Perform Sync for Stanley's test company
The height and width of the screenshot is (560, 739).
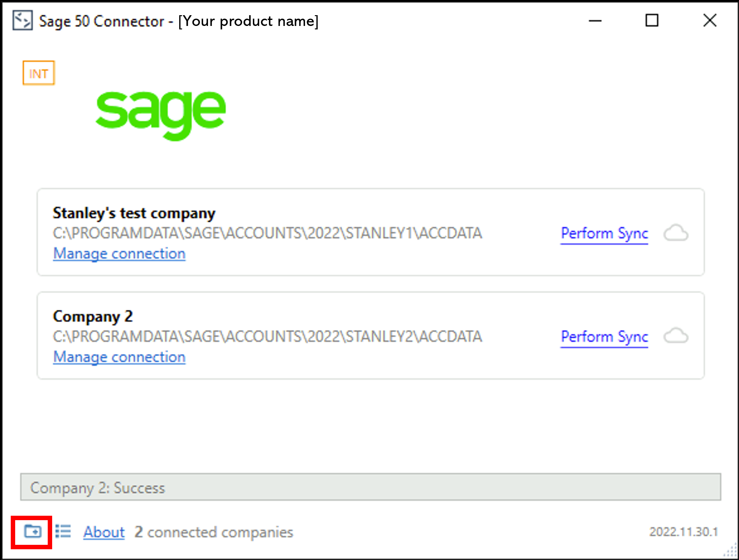click(604, 234)
